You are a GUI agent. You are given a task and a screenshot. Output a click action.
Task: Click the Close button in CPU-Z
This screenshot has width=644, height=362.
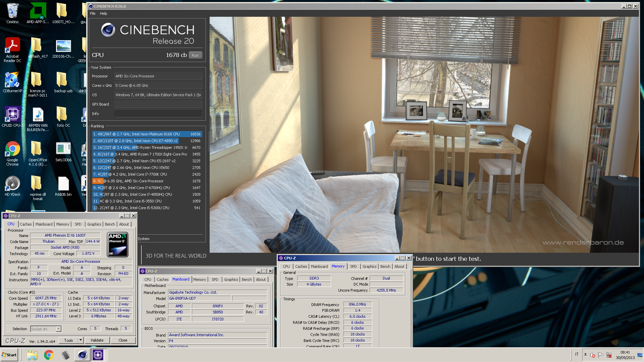[x=123, y=340]
